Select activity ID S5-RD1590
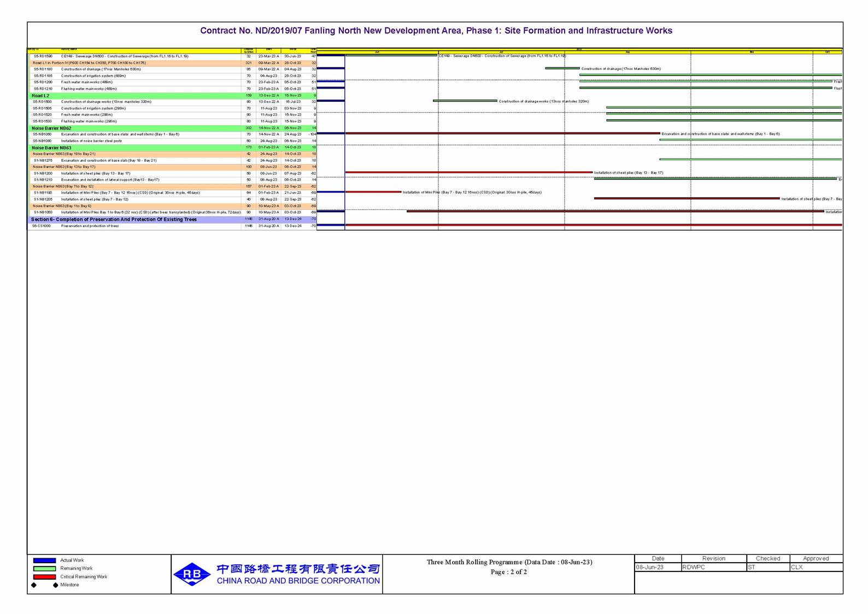Image resolution: width=868 pixels, height=614 pixels. pos(43,56)
